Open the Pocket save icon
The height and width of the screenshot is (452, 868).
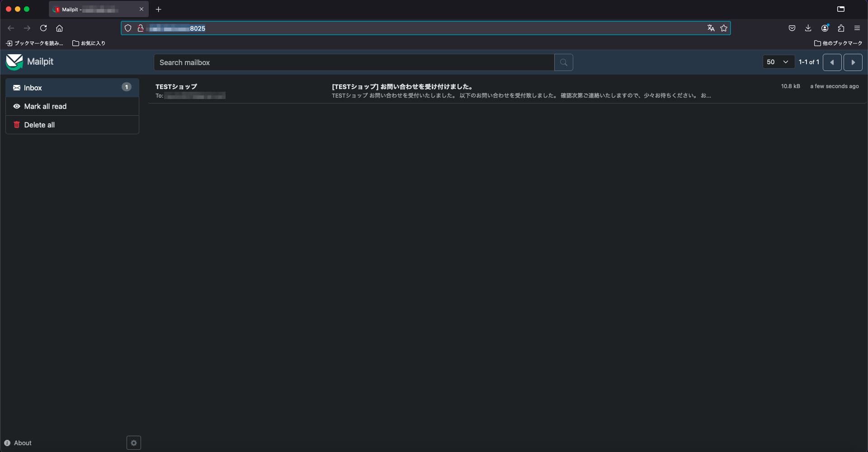pyautogui.click(x=792, y=28)
